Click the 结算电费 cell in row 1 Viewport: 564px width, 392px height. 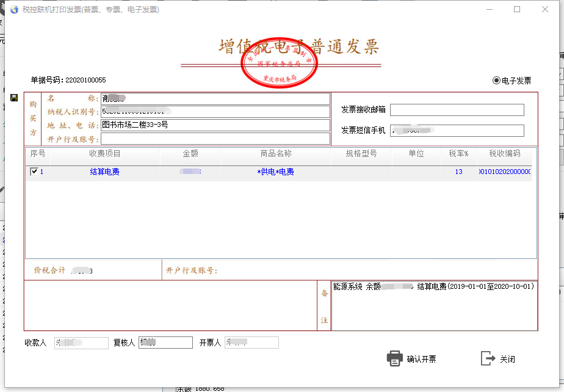pos(104,172)
